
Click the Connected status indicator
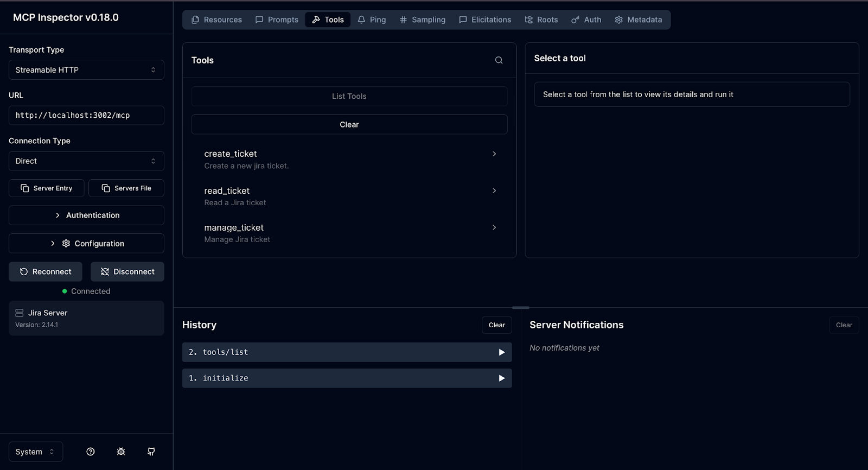coord(86,291)
